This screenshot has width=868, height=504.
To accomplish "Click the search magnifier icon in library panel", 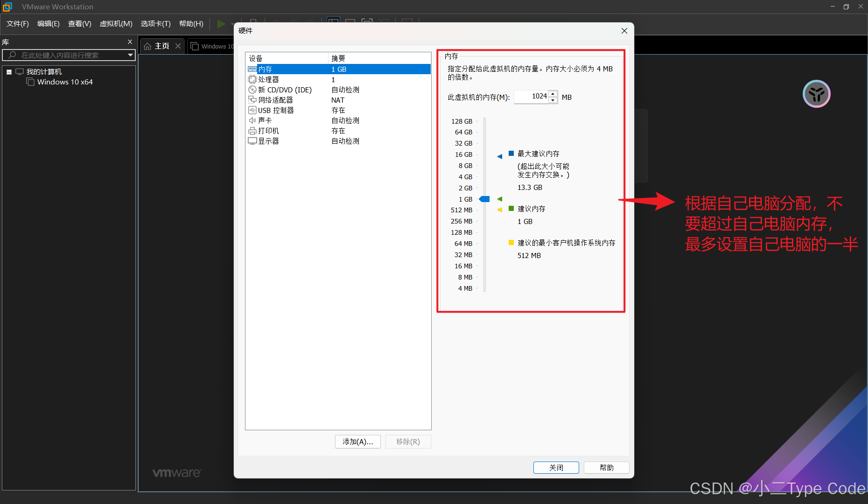I will pos(13,55).
